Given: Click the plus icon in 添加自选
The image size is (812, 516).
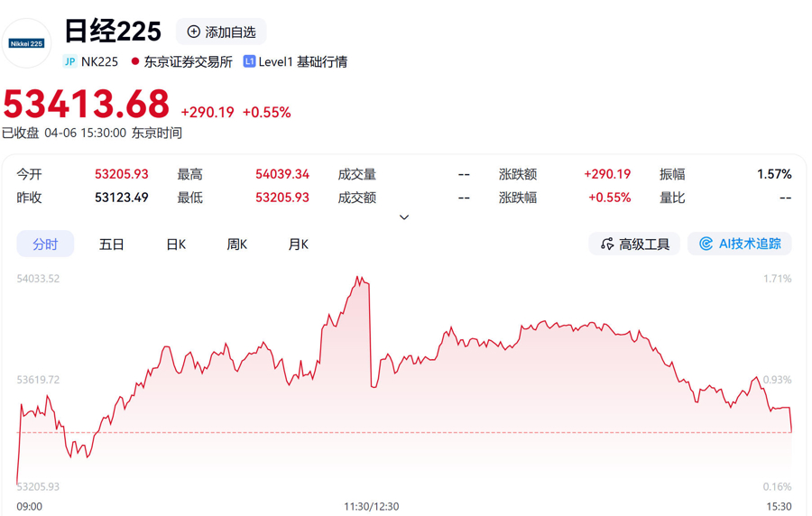Looking at the screenshot, I should pos(193,32).
